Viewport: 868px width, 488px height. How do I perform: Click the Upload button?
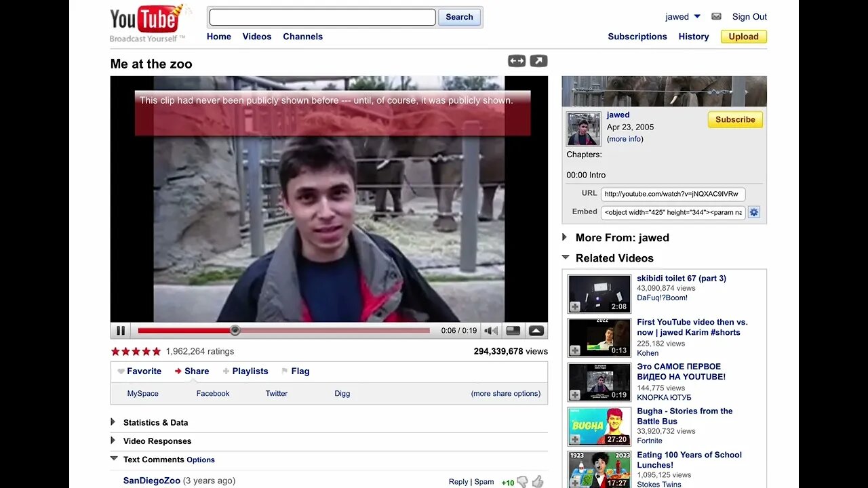click(744, 37)
